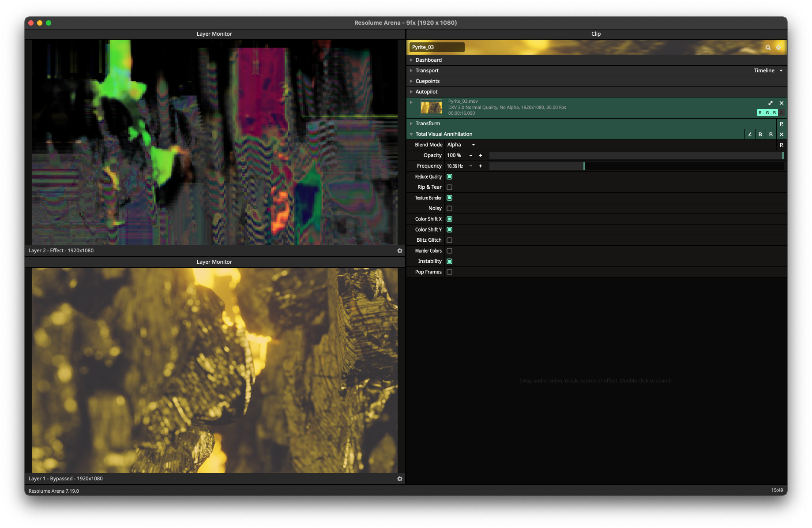
Task: Open settings gear for Layer 2 monitor
Action: (x=400, y=251)
